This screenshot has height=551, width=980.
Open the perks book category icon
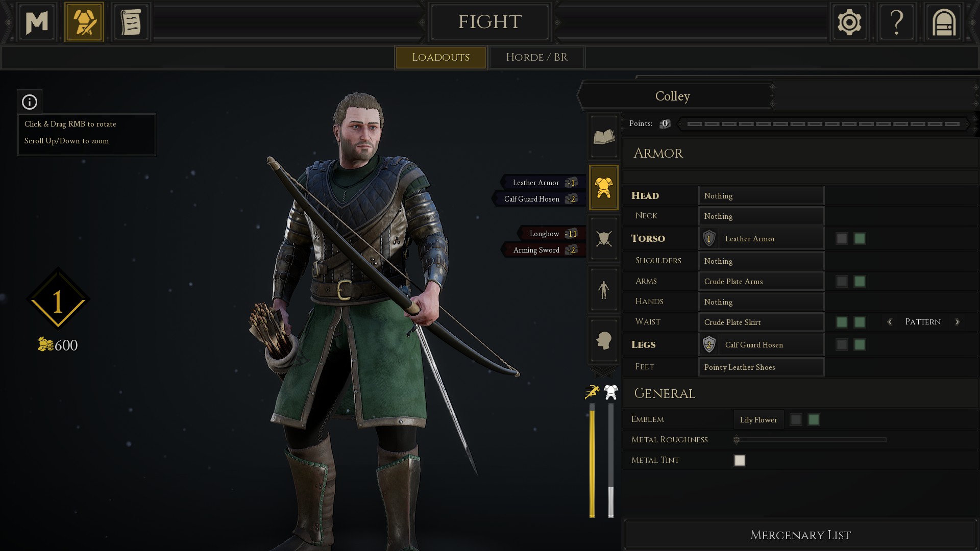click(604, 136)
